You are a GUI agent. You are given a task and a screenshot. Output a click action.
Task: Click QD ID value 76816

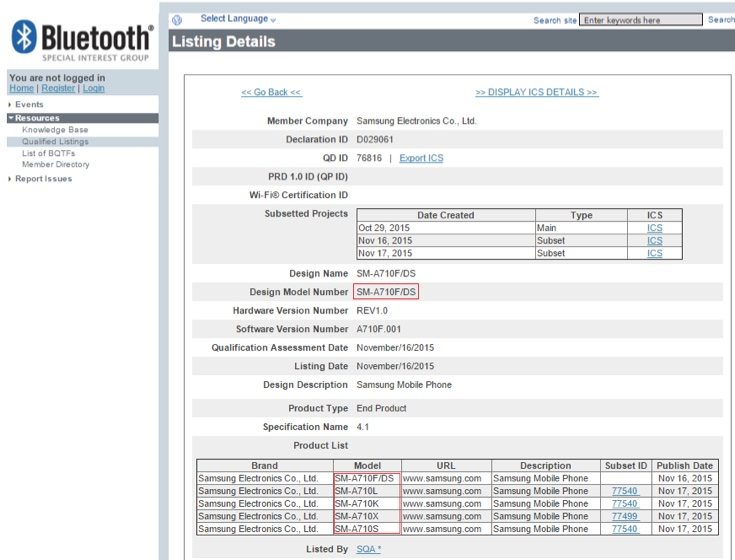(x=369, y=158)
